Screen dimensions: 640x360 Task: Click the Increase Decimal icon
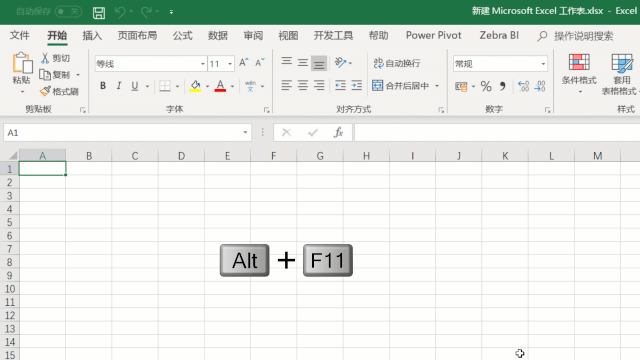pyautogui.click(x=523, y=86)
